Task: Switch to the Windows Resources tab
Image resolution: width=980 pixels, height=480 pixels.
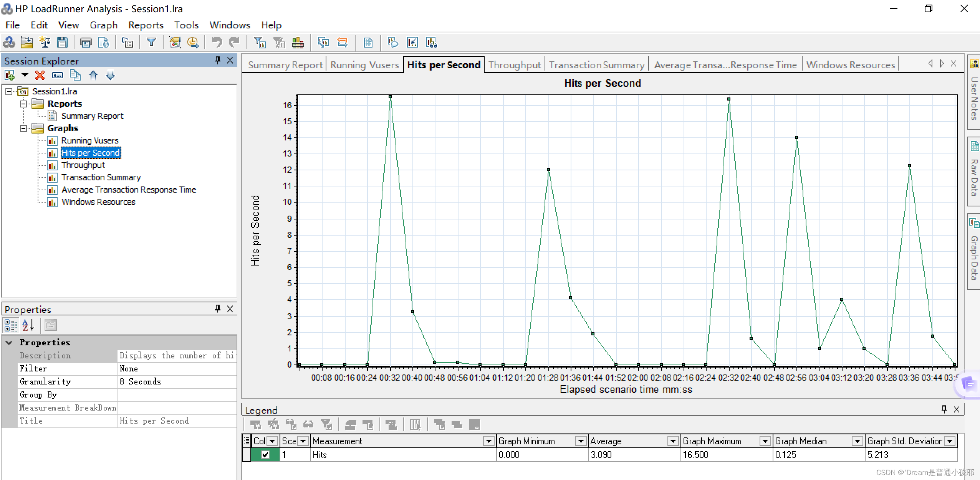Action: (851, 65)
